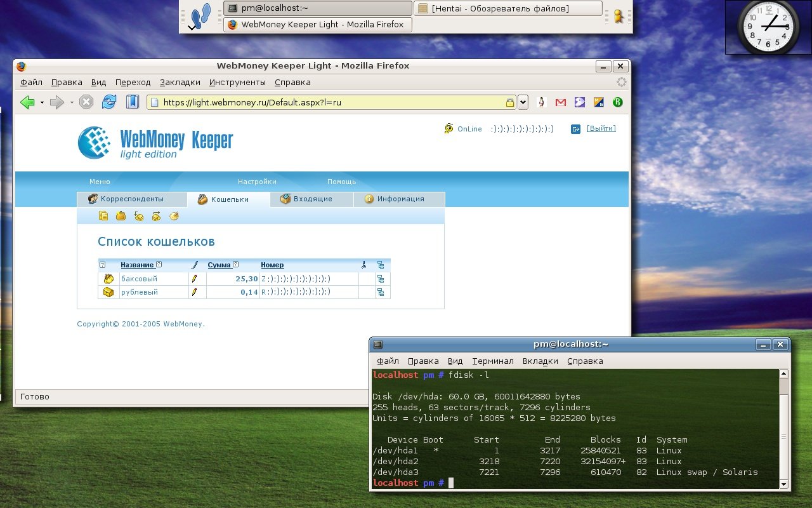The image size is (812, 508).
Task: Switch to the Корреспонденты tab
Action: (132, 199)
